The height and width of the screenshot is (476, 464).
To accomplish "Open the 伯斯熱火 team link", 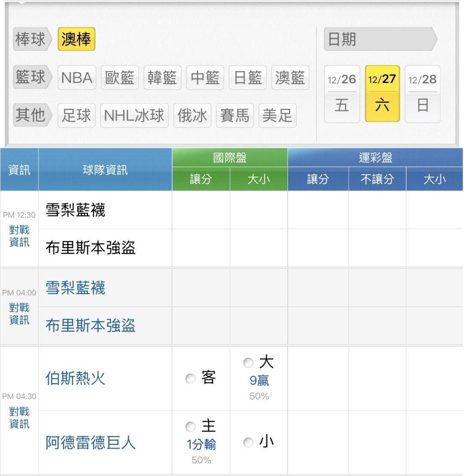I will tap(75, 379).
